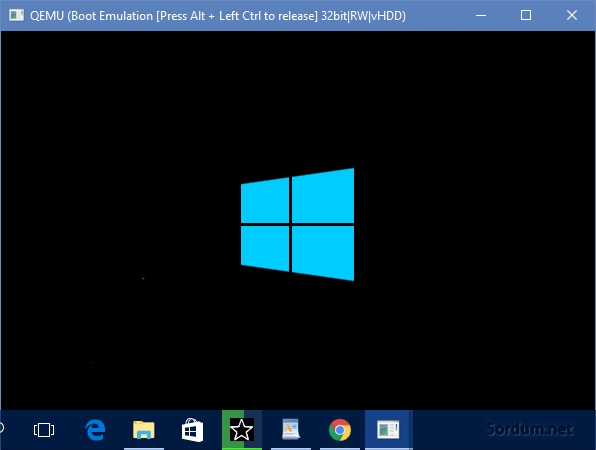Maximize the QEMU window
596x450 pixels.
click(x=526, y=15)
